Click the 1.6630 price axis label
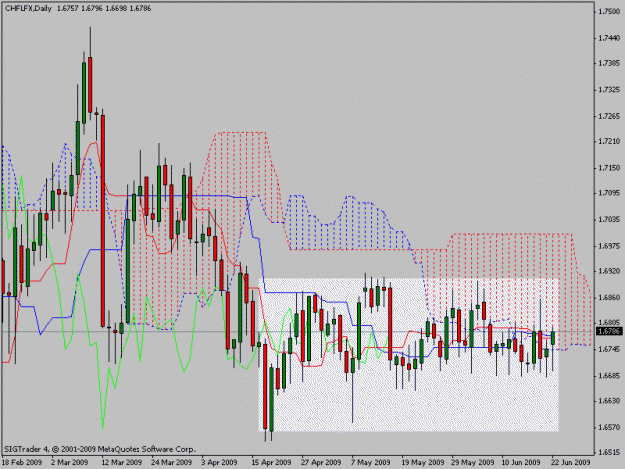 tap(609, 401)
